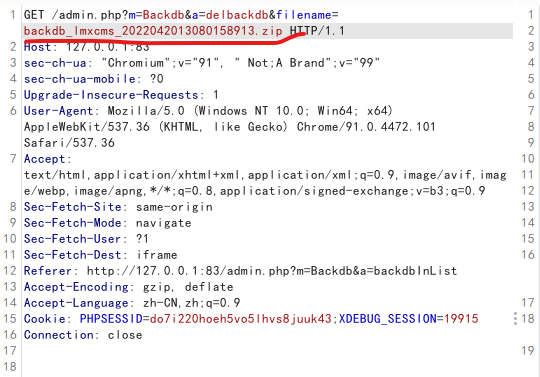Click the Sec-Fetch-Dest header name

[x=73, y=255]
